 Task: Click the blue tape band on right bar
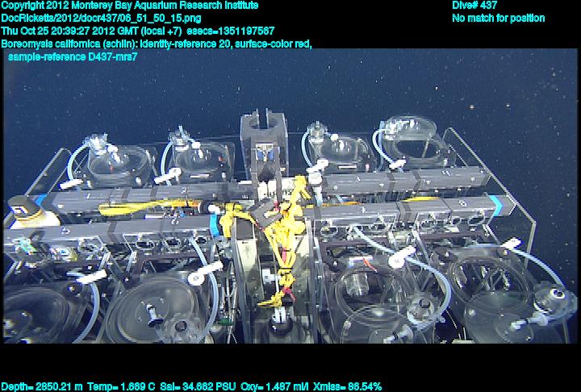coord(506,206)
